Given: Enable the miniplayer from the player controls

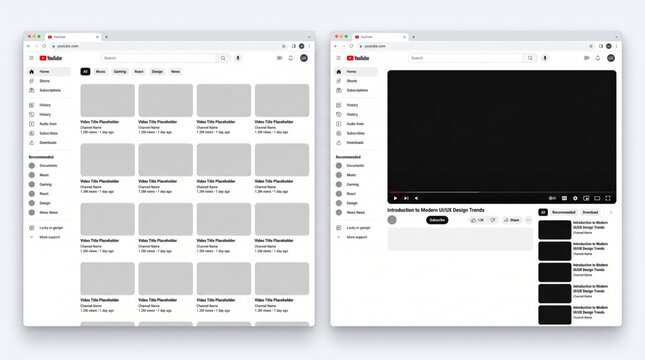Looking at the screenshot, I should [586, 198].
